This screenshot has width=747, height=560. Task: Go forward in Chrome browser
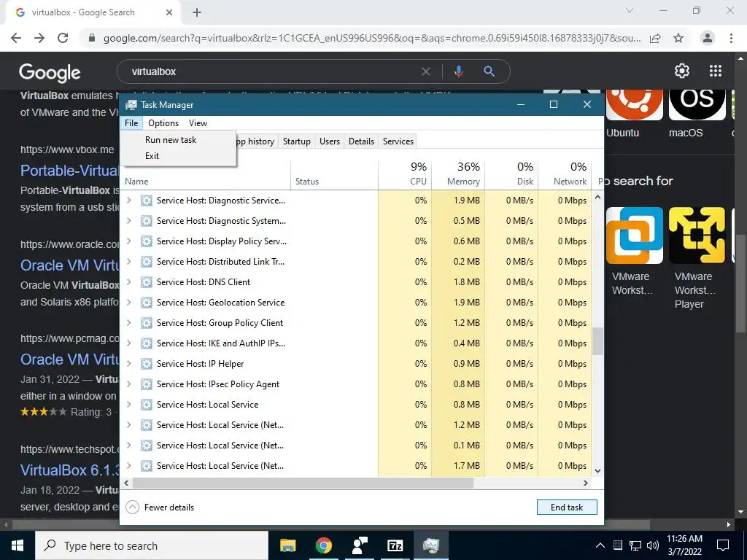(x=39, y=38)
